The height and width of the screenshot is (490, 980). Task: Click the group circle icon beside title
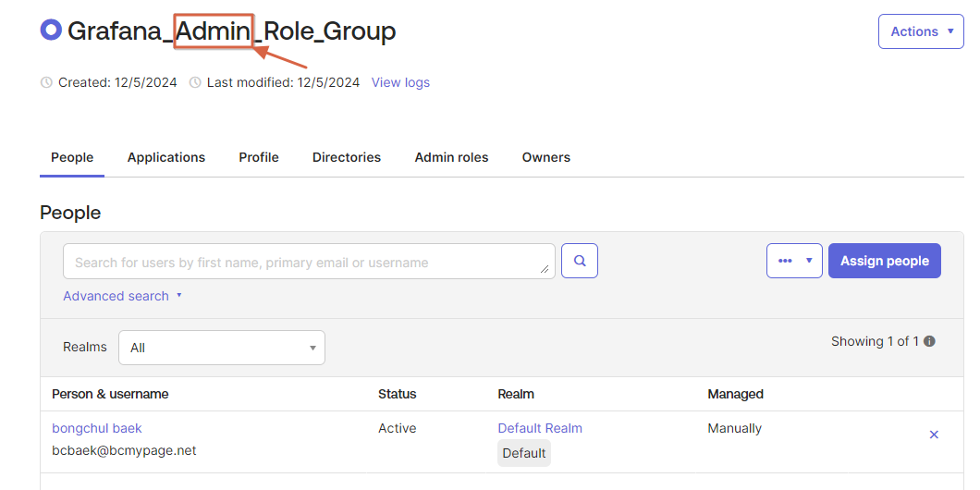click(51, 30)
